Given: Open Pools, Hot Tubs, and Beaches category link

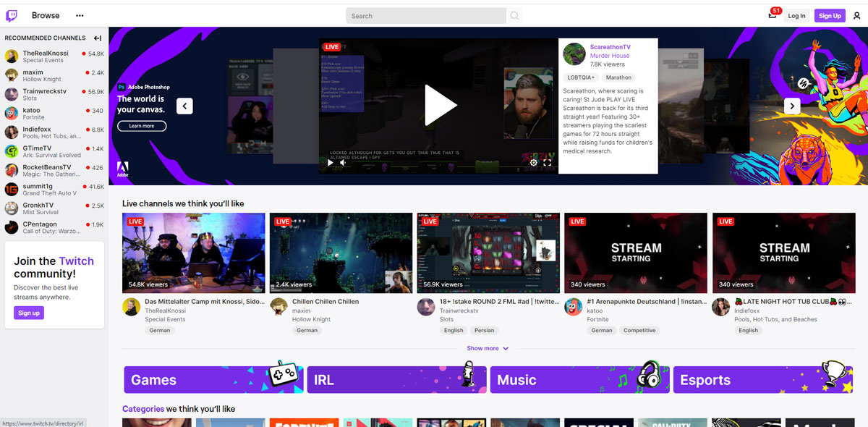Looking at the screenshot, I should [x=775, y=319].
